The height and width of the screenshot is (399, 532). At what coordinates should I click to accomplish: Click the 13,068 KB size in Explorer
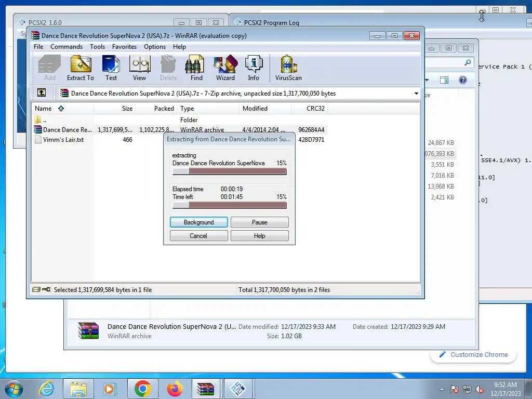pos(441,187)
